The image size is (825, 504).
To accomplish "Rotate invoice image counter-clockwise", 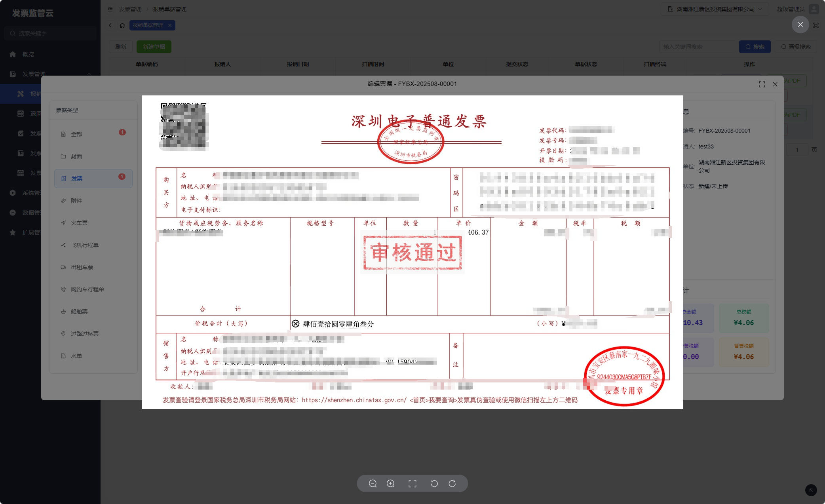I will click(434, 483).
